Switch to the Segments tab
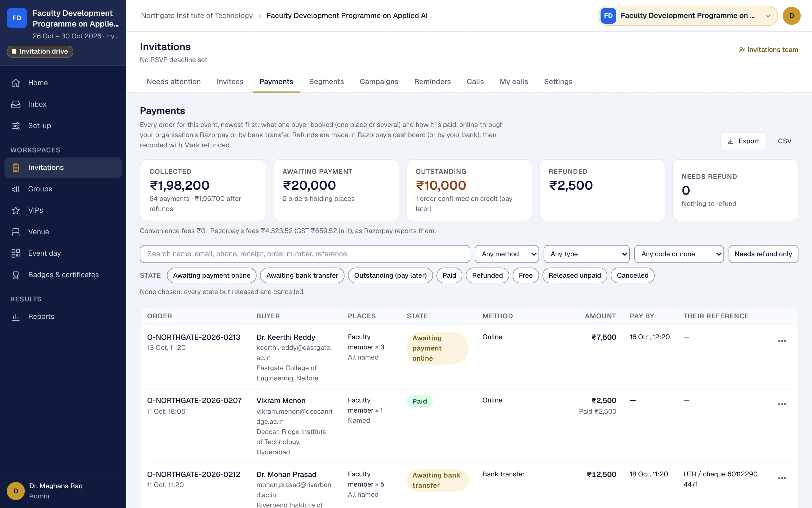 point(326,82)
